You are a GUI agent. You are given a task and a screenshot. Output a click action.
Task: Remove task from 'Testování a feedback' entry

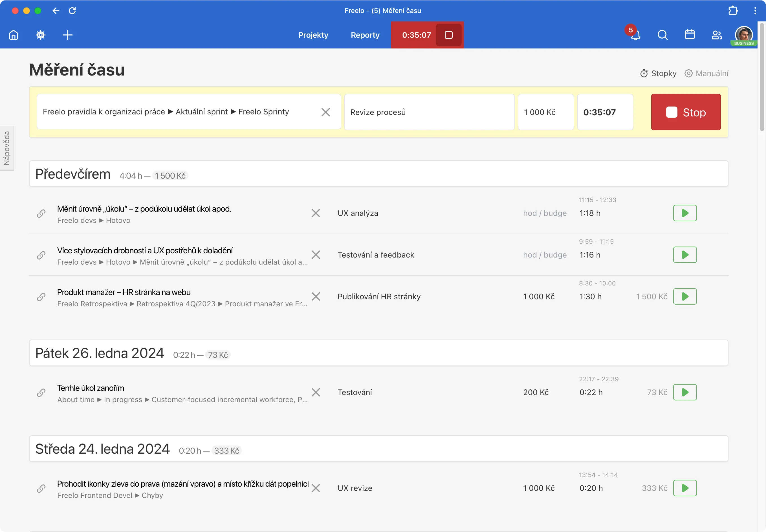click(316, 255)
